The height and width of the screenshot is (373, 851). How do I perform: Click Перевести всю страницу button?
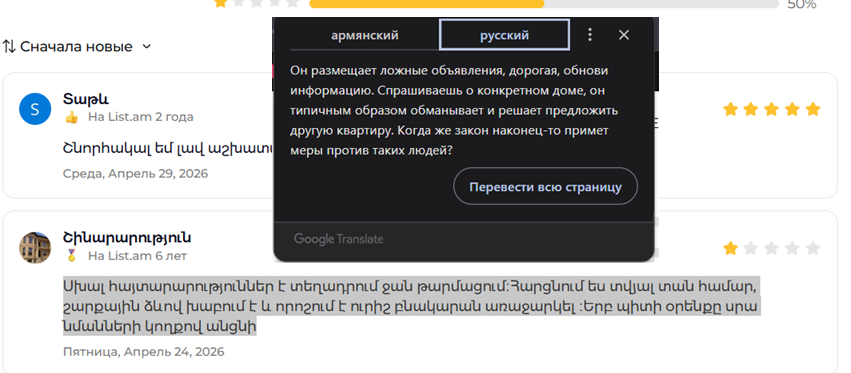[x=545, y=186]
